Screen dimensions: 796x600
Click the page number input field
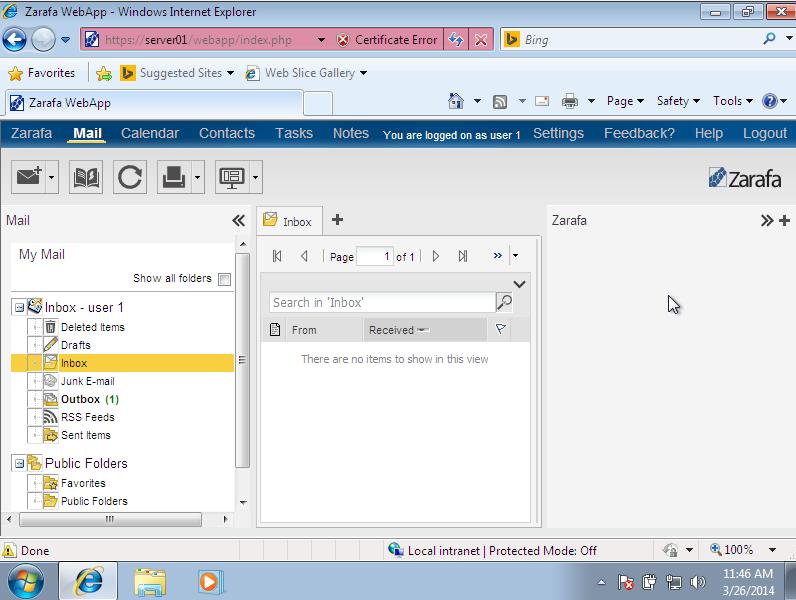click(x=375, y=256)
